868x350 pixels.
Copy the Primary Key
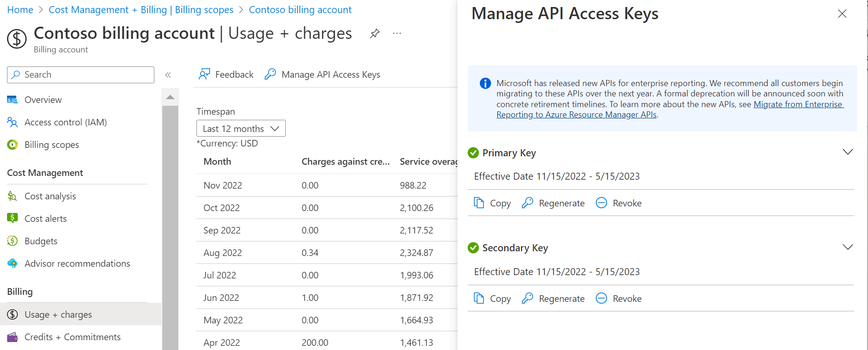(492, 203)
